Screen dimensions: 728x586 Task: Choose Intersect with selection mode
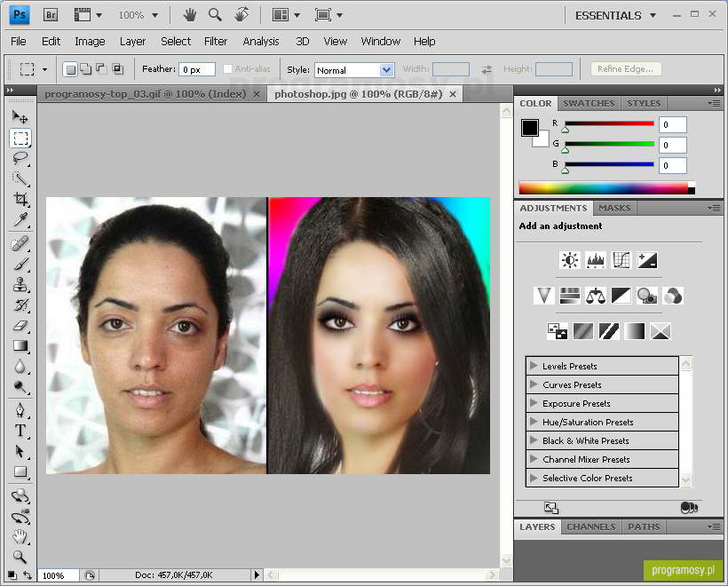pyautogui.click(x=118, y=69)
